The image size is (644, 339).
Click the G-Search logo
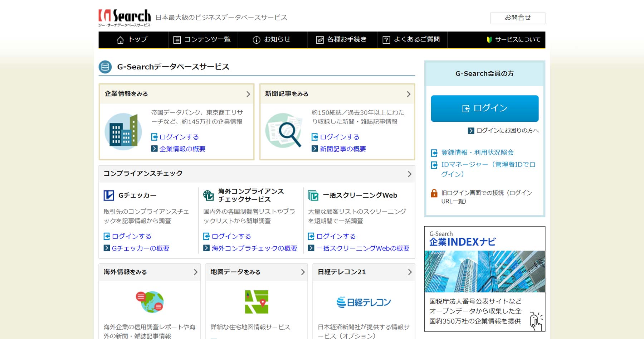pyautogui.click(x=125, y=18)
